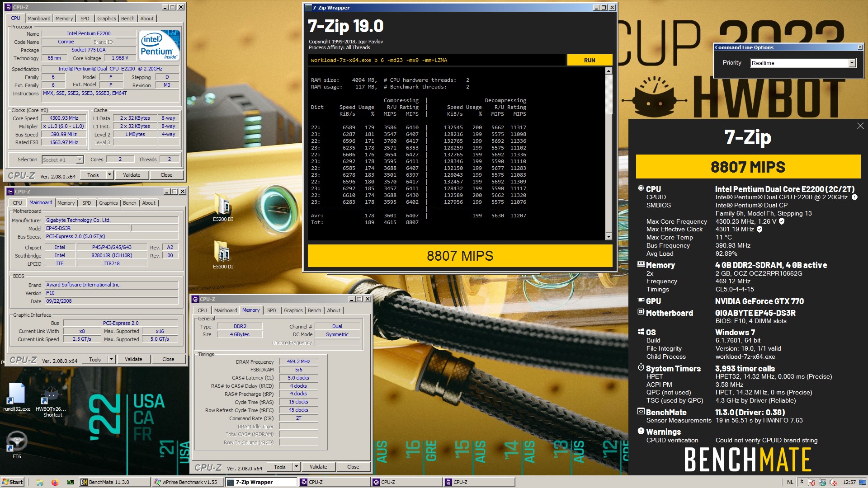The image size is (868, 488).
Task: Click the Windows Start button
Action: point(13,482)
